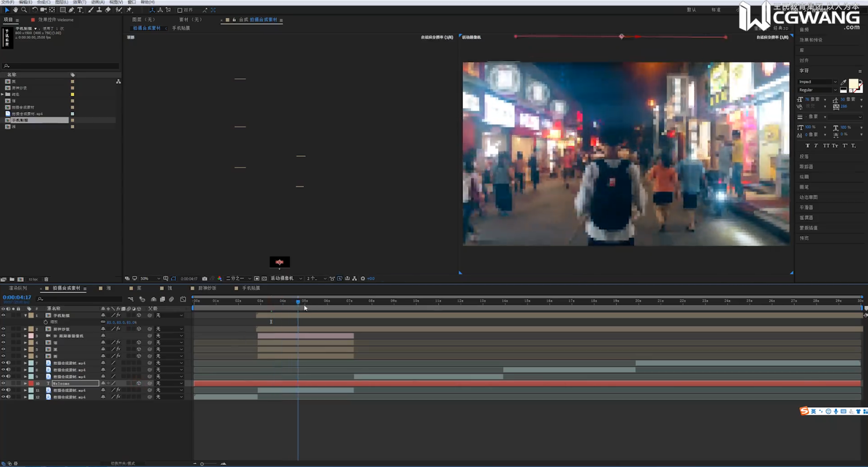Expand the 效果和预设 panel
The image size is (868, 467).
811,40
